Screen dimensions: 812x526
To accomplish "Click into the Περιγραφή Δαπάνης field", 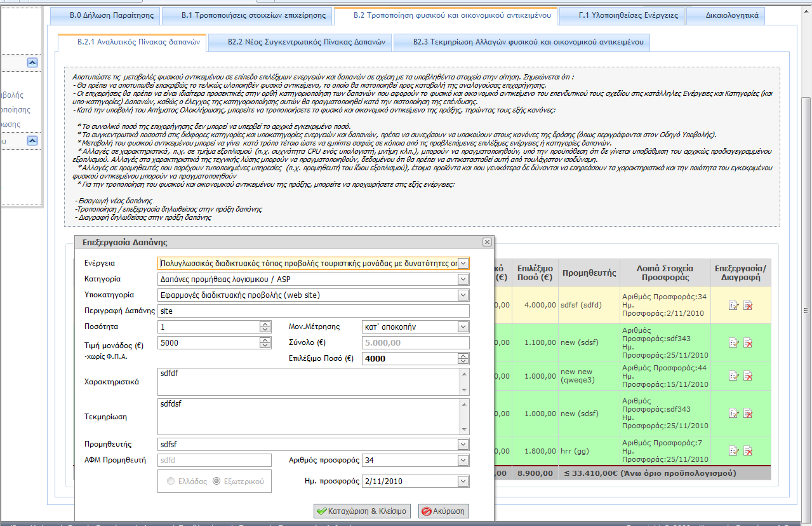I will (313, 311).
